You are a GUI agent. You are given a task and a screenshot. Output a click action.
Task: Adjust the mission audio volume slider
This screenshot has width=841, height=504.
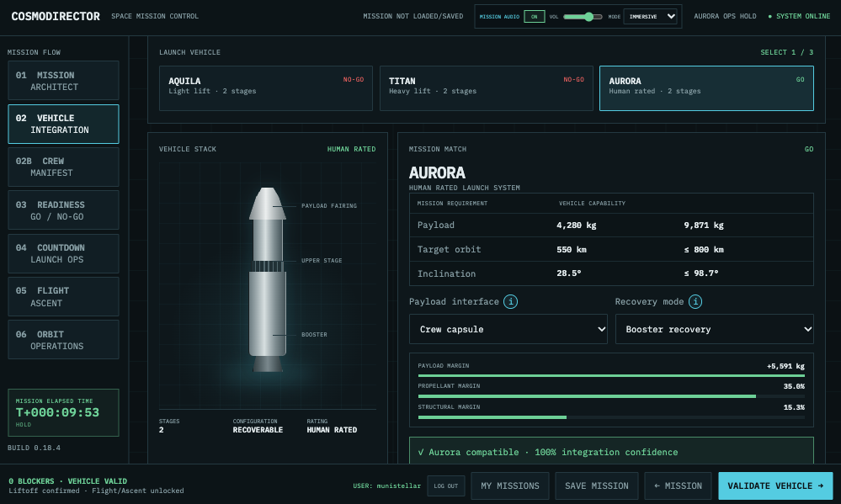583,17
